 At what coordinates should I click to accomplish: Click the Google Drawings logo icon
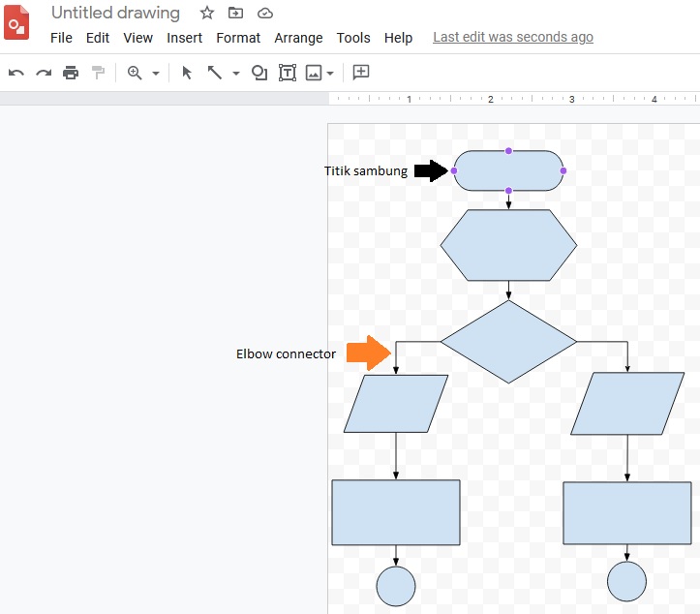click(16, 22)
